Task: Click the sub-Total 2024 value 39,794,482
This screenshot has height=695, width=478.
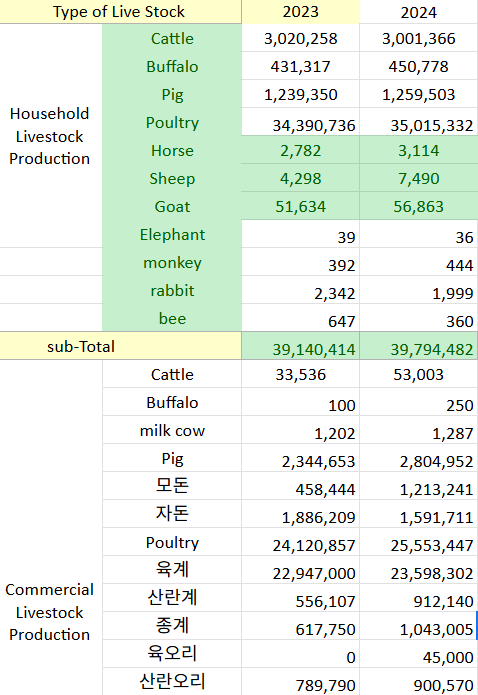Action: point(419,346)
